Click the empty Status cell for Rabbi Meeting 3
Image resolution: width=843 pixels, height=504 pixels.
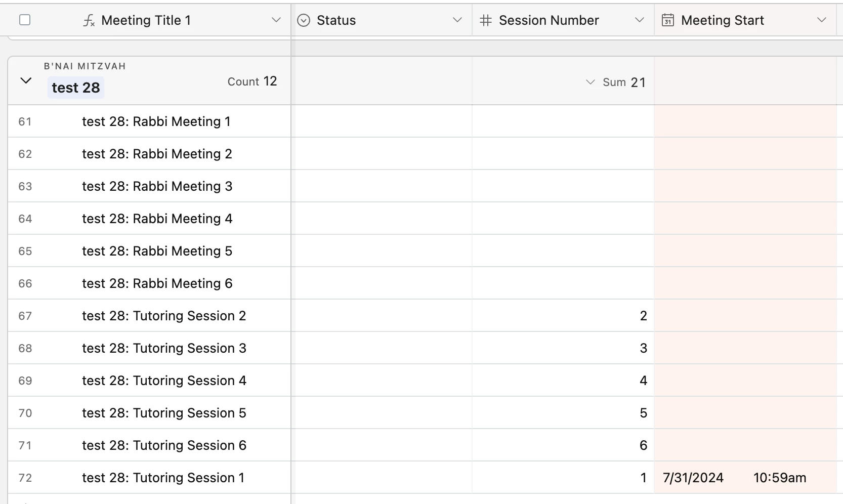[382, 186]
